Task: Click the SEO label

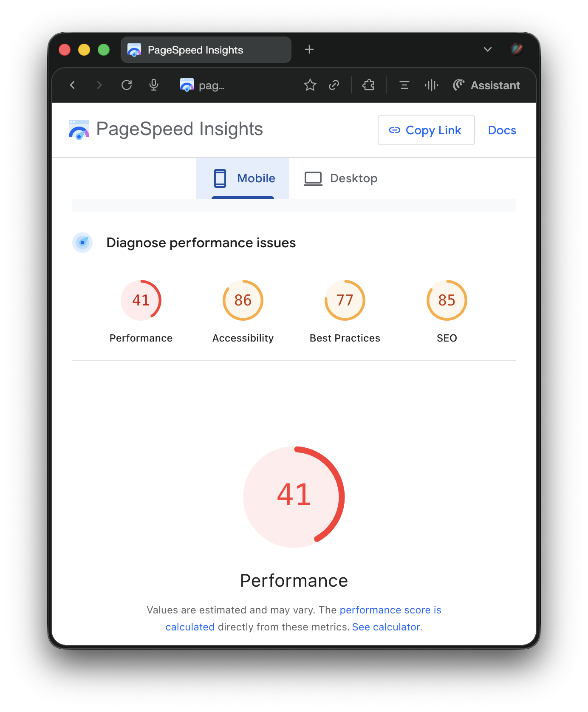Action: [x=447, y=338]
